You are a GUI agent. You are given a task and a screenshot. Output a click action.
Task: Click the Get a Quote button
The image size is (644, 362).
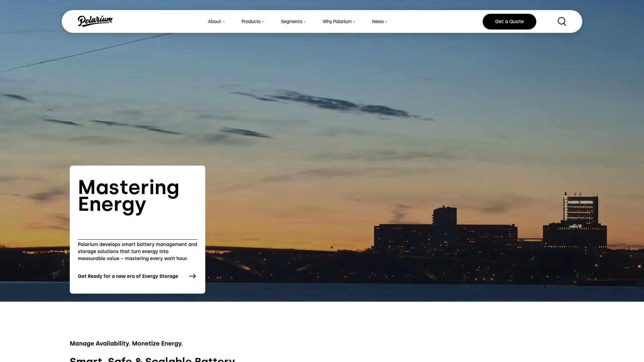(x=509, y=21)
